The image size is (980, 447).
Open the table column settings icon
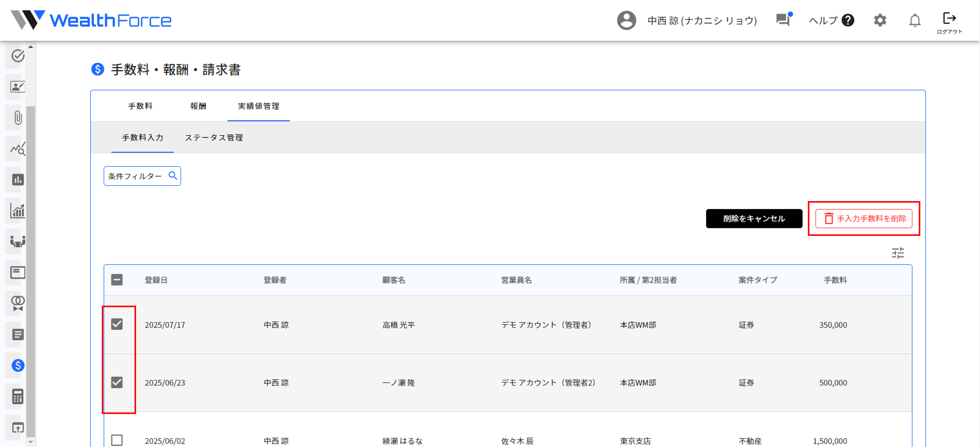(x=898, y=253)
